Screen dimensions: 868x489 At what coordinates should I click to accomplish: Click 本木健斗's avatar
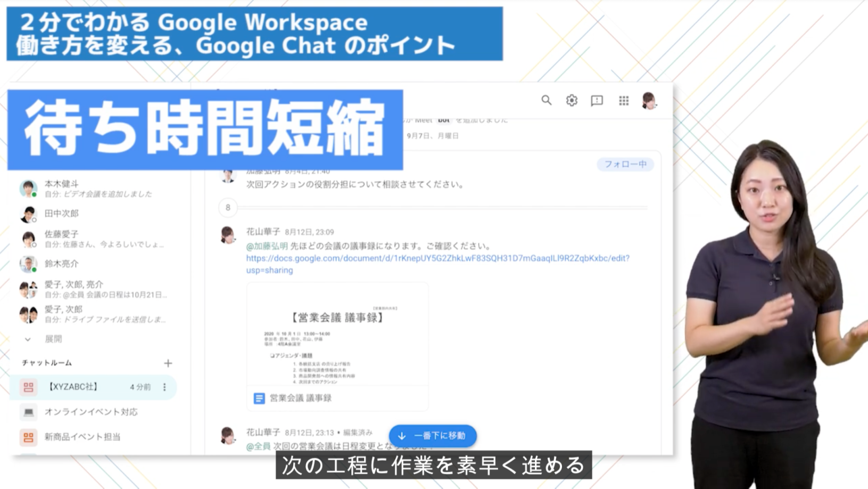click(x=28, y=189)
